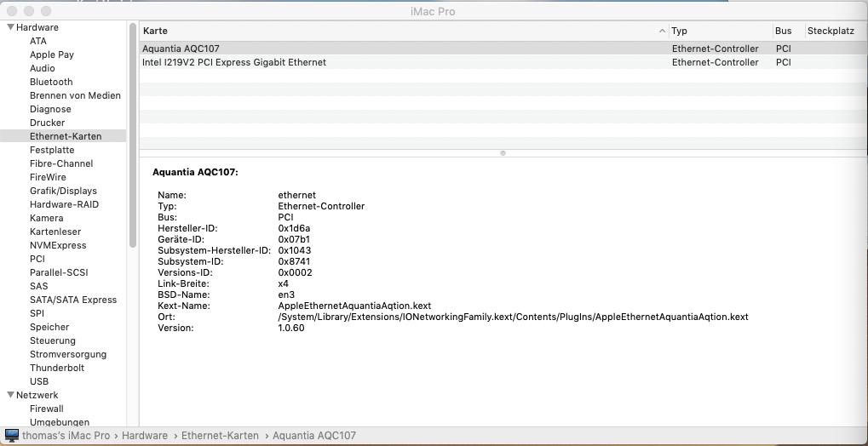Screen dimensions: 868x446
Task: Click the computer icon in path bar
Action: pos(12,436)
